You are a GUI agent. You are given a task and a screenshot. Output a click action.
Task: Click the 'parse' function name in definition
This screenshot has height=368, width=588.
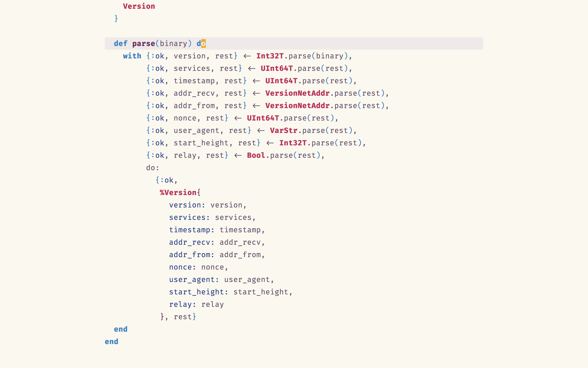pos(144,43)
